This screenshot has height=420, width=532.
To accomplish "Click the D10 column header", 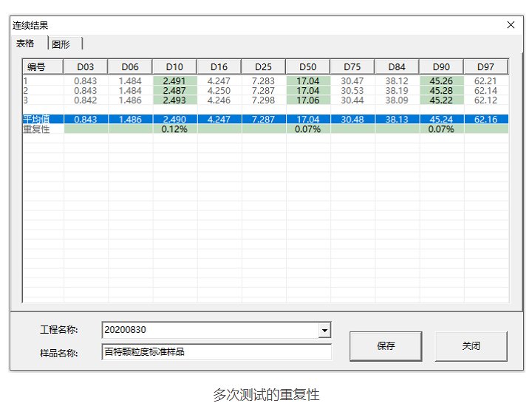I will [174, 67].
